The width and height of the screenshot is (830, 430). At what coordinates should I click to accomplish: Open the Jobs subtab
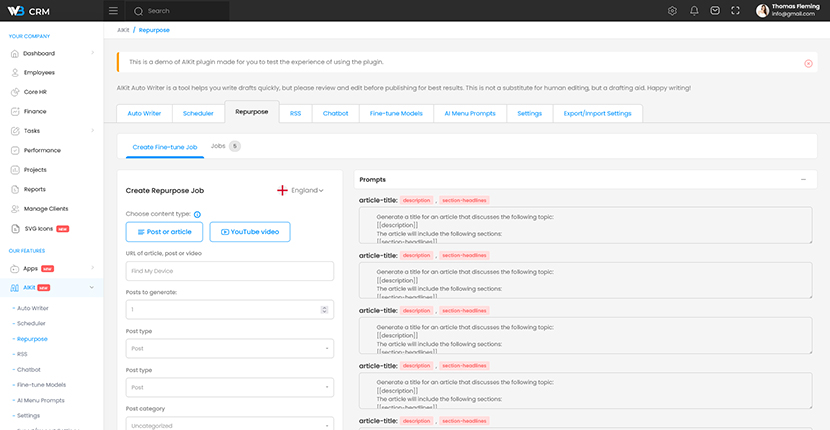(225, 146)
